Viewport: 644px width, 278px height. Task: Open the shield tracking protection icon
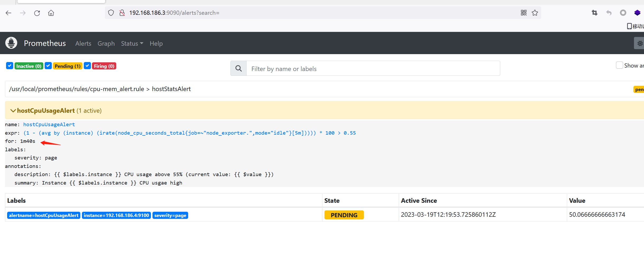coord(111,13)
